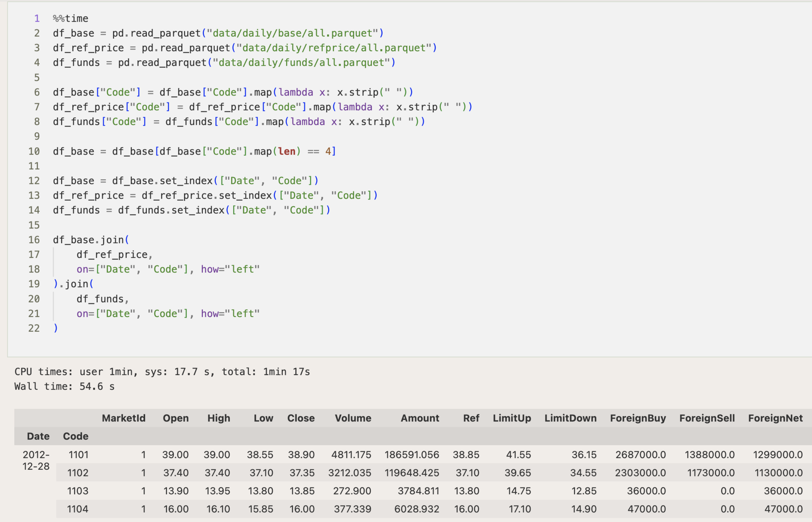
Task: Click the Volume column header
Action: click(x=352, y=418)
